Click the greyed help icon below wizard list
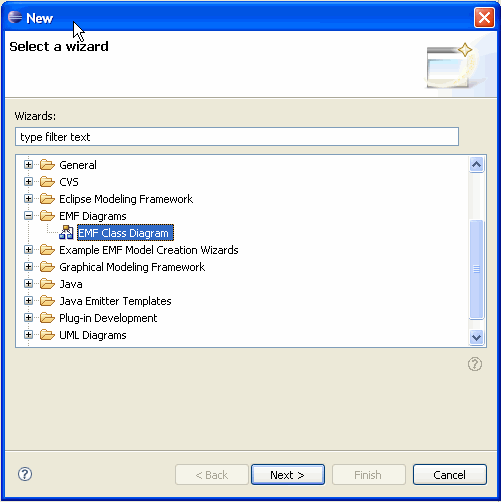 tap(475, 364)
